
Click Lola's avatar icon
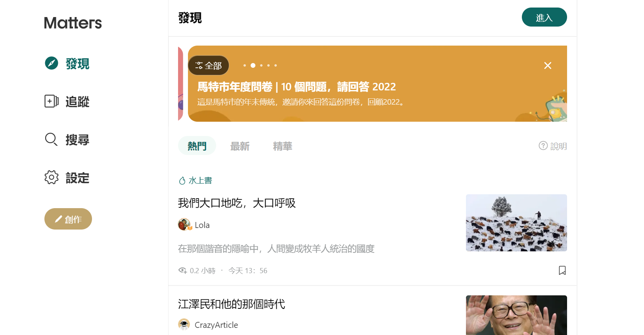[x=184, y=224]
